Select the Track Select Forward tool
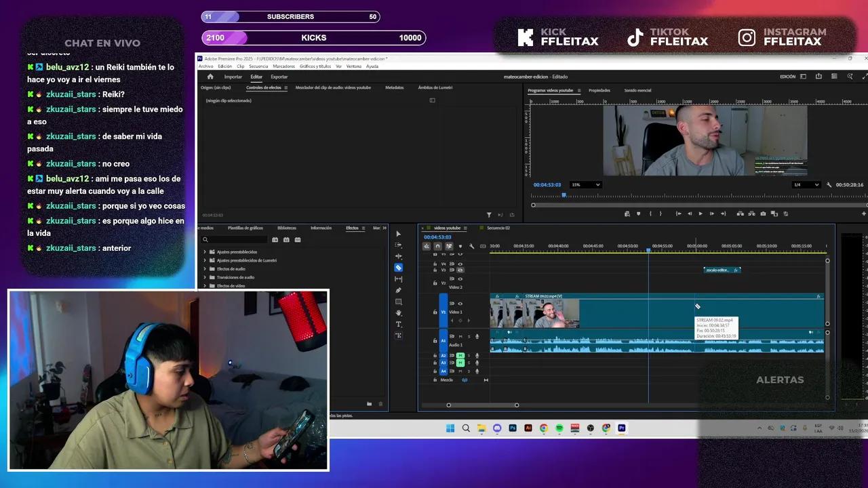Screen dimensions: 868x488 point(398,245)
